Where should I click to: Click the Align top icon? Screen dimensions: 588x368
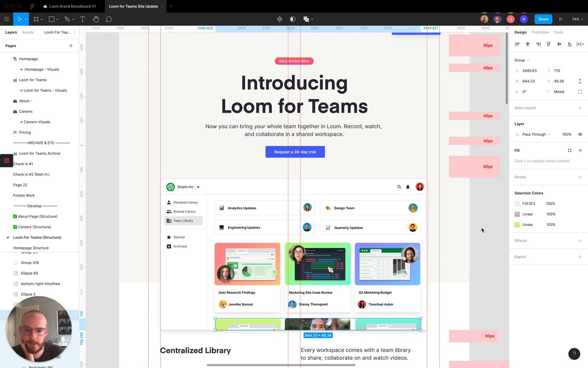click(x=548, y=44)
